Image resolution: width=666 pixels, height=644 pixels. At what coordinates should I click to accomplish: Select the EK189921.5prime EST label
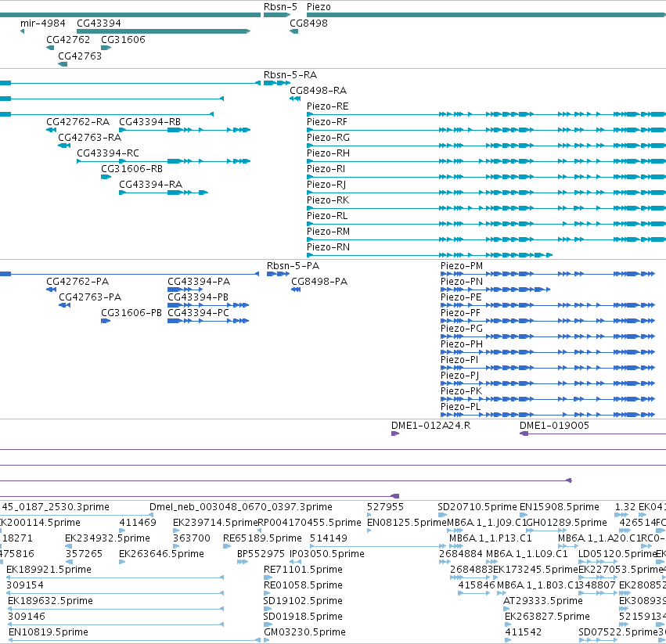pos(49,569)
